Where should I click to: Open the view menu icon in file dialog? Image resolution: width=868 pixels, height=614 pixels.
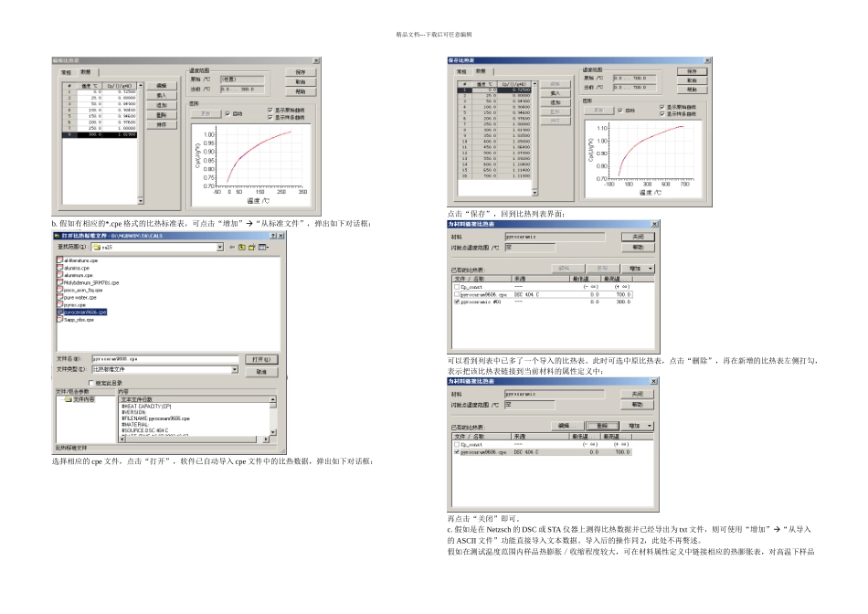pos(263,247)
